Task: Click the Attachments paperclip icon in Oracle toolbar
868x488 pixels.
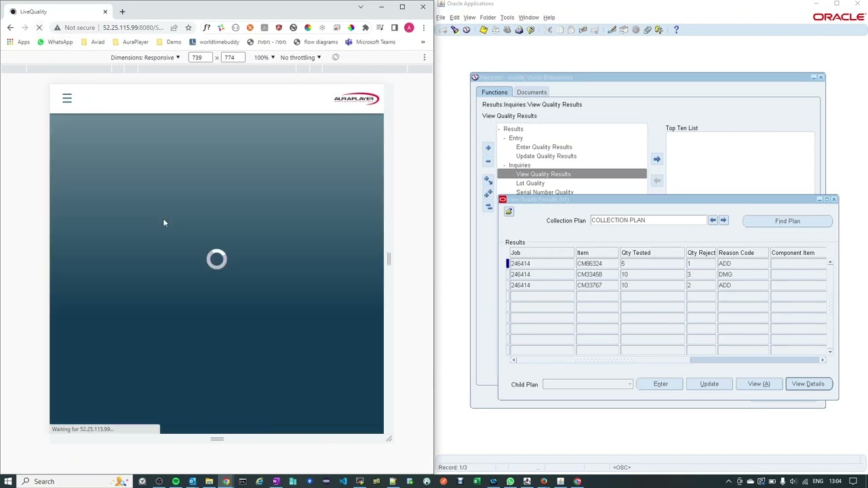Action: coord(648,30)
